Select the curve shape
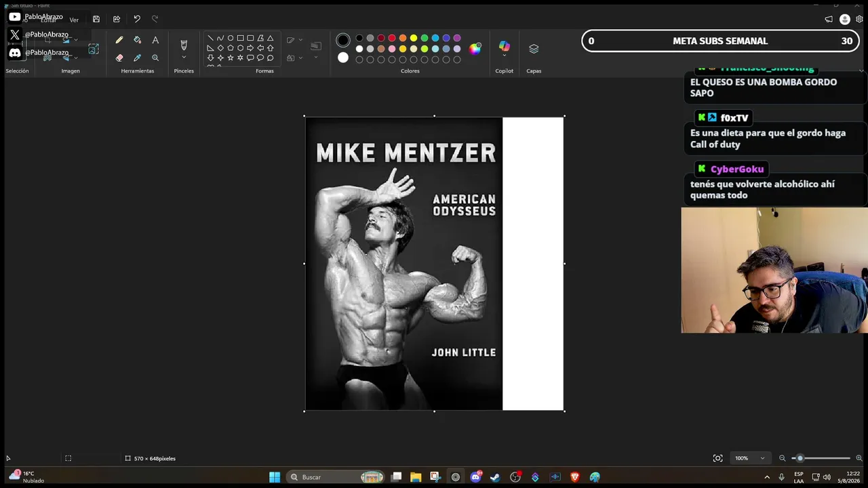The width and height of the screenshot is (868, 488). pos(220,38)
